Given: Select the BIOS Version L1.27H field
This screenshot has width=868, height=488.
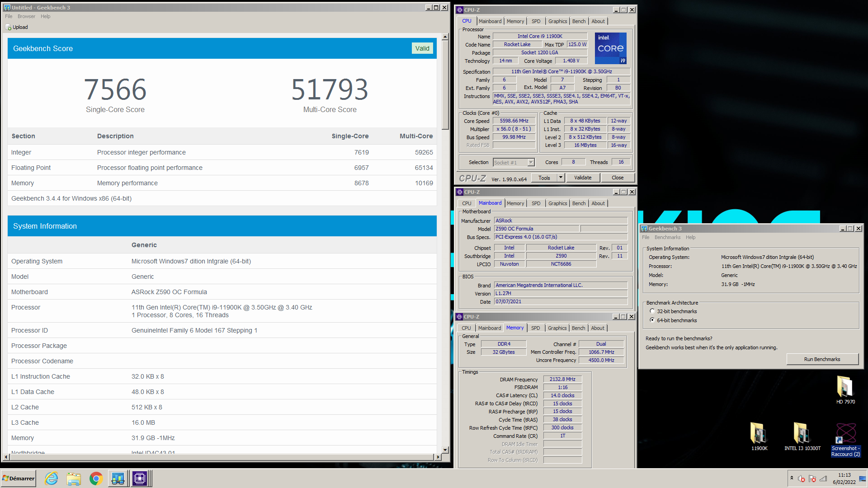Looking at the screenshot, I should point(561,293).
